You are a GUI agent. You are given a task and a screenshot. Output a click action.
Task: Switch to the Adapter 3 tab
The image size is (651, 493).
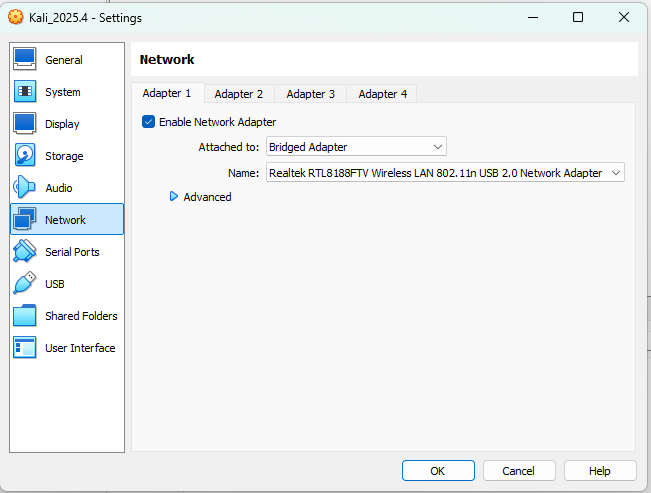coord(311,94)
